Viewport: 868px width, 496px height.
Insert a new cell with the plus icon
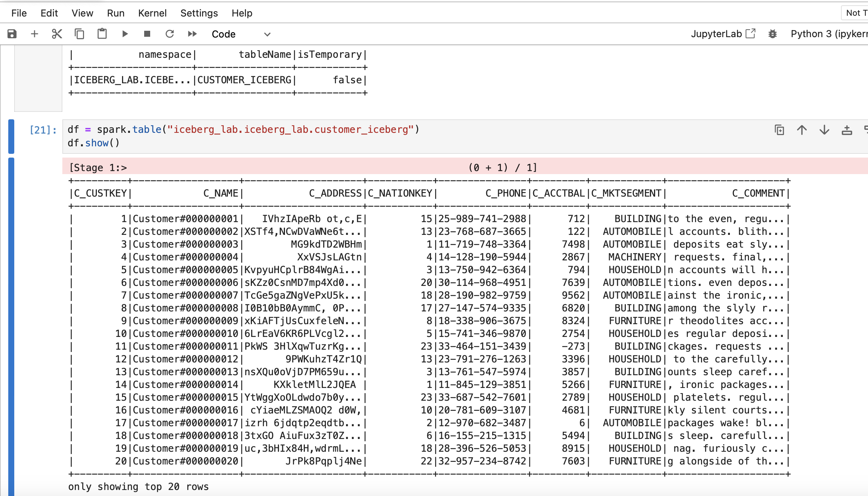tap(35, 34)
